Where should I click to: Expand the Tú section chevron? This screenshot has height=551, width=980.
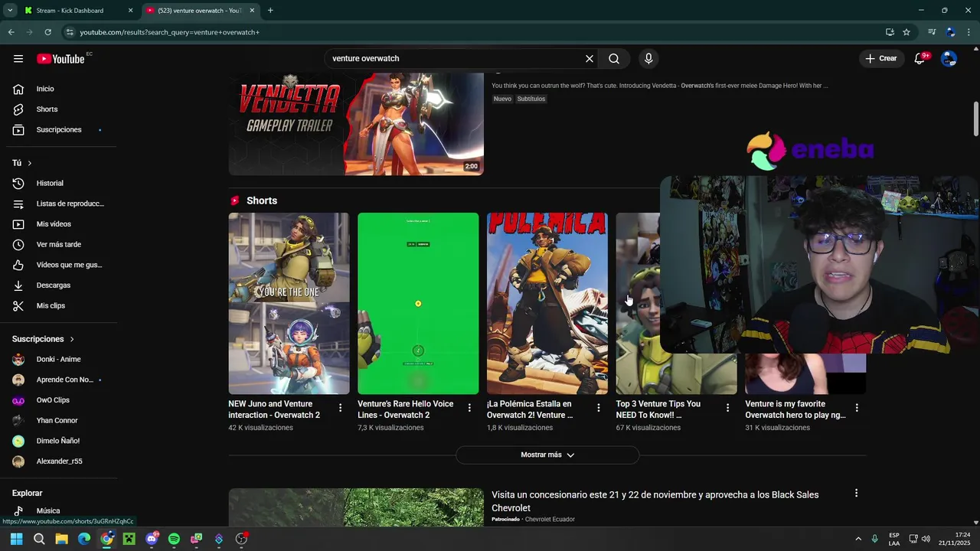pos(30,163)
